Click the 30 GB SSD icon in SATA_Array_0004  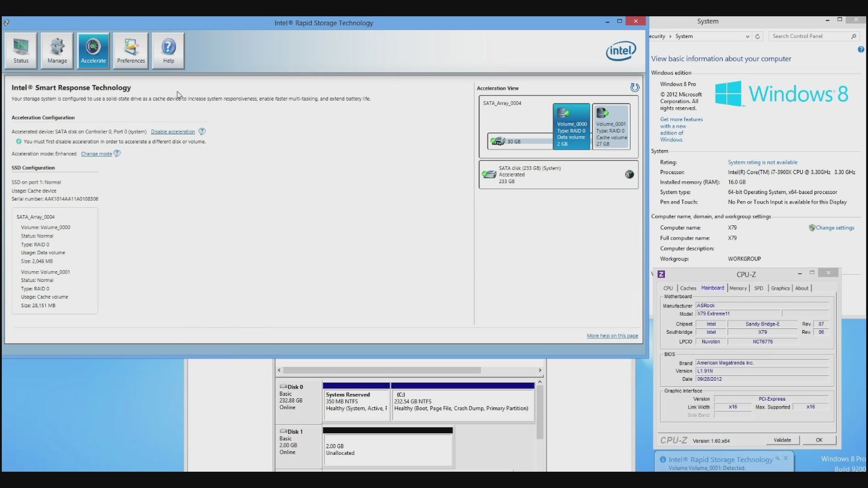coord(498,142)
